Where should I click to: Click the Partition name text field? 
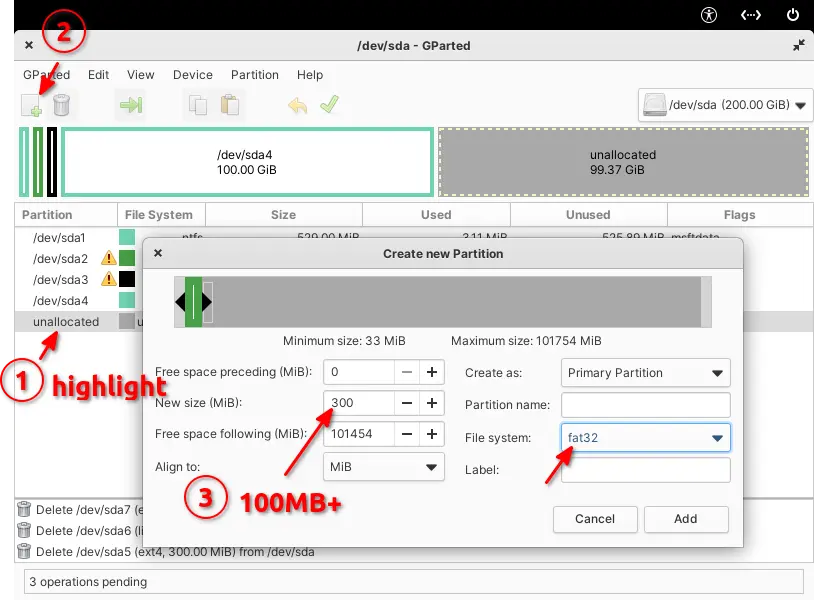tap(645, 405)
